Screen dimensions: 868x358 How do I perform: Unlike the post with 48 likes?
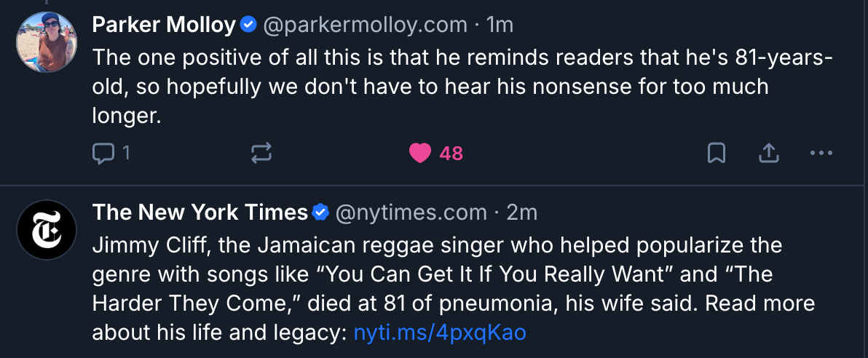[420, 153]
